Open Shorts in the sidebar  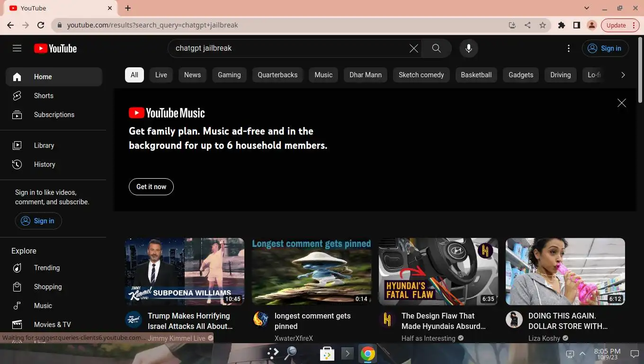(54, 96)
